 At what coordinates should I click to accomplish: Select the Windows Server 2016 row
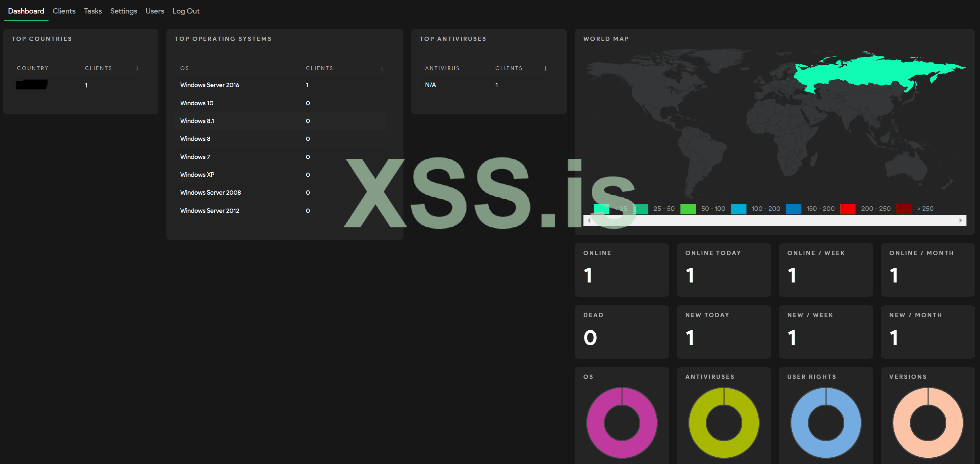click(210, 85)
